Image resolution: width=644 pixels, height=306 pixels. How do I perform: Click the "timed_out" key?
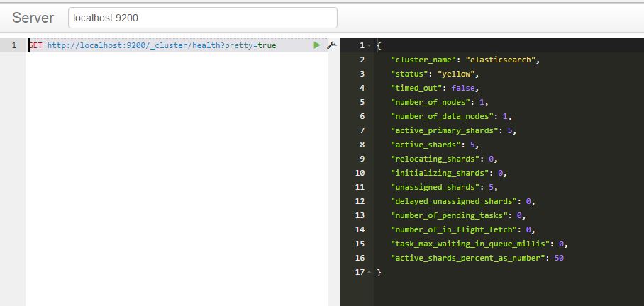point(416,89)
